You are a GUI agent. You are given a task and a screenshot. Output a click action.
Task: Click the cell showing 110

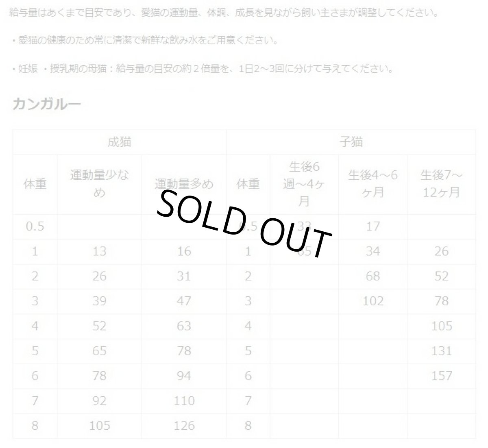point(184,401)
